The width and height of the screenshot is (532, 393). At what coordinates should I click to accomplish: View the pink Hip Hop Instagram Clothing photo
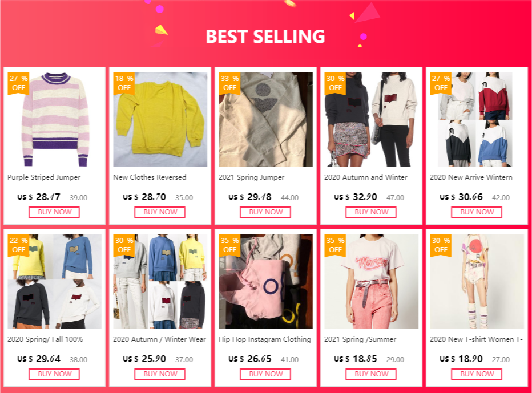pos(265,281)
